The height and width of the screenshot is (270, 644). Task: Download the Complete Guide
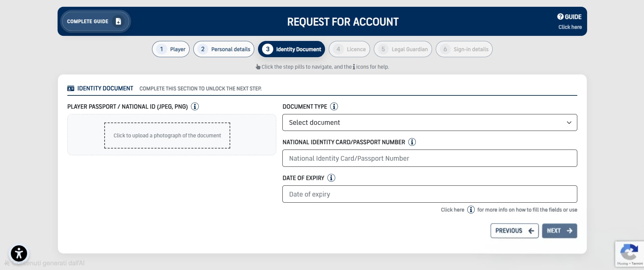(x=94, y=21)
